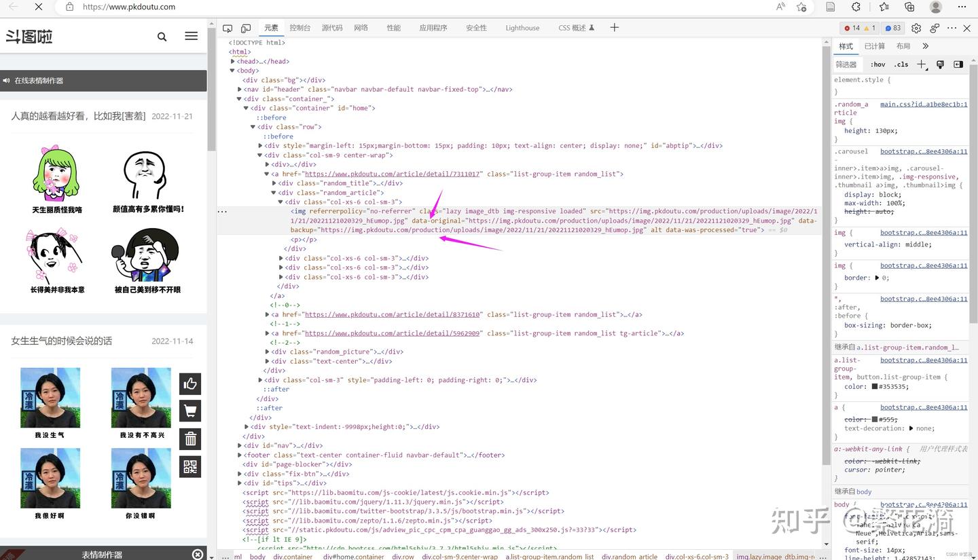Toggle the .cls class editor
Screen dimensions: 978x560
[x=901, y=64]
